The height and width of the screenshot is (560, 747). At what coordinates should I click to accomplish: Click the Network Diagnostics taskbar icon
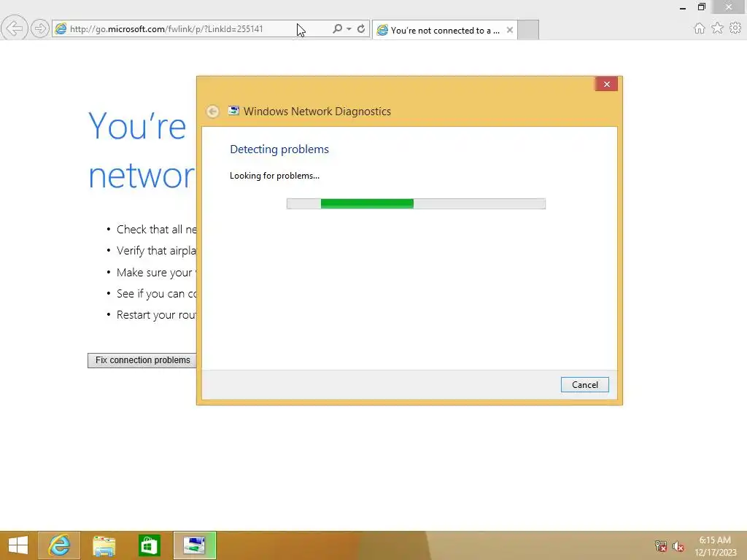tap(195, 545)
